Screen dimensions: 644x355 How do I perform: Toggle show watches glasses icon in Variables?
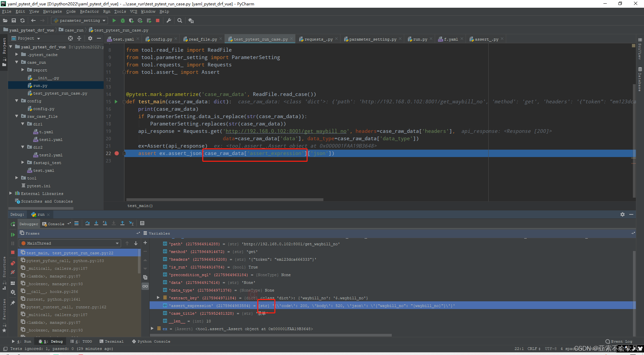pyautogui.click(x=145, y=286)
